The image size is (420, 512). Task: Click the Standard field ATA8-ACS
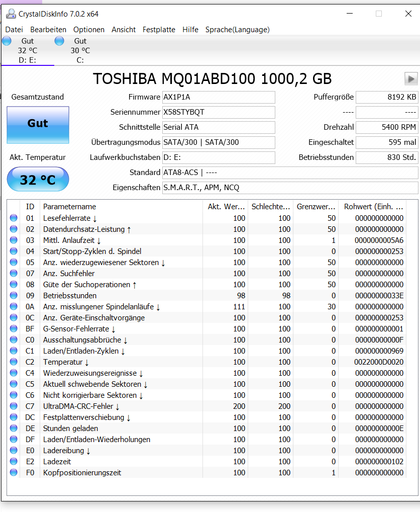click(x=290, y=173)
